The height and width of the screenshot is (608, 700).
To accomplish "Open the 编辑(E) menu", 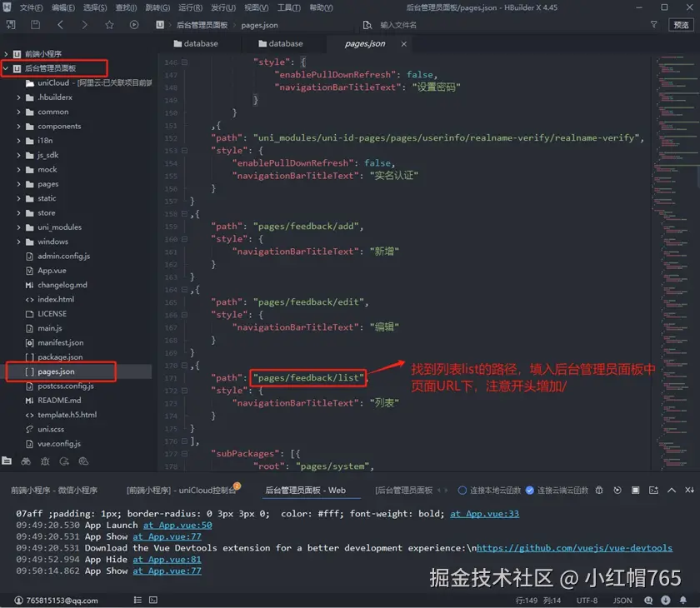I will [63, 7].
